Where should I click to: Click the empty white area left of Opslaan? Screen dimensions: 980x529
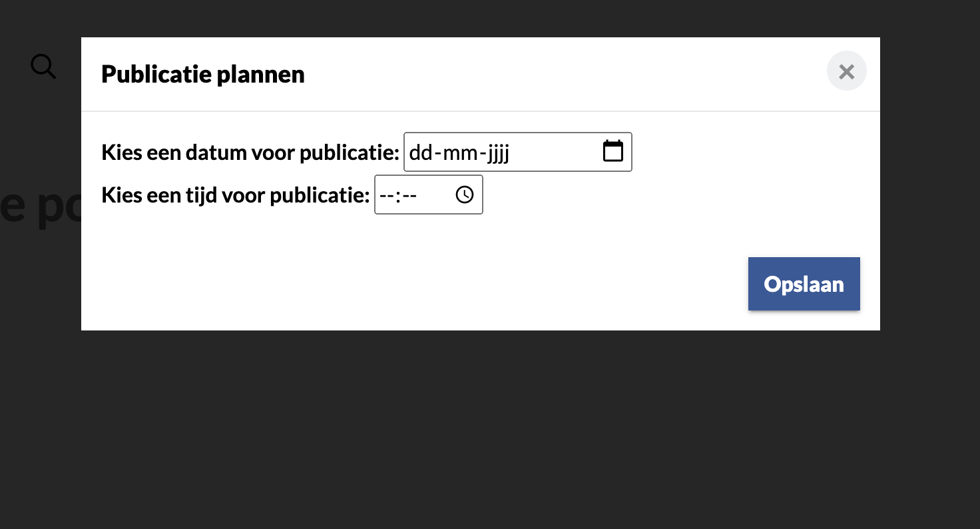(413, 284)
